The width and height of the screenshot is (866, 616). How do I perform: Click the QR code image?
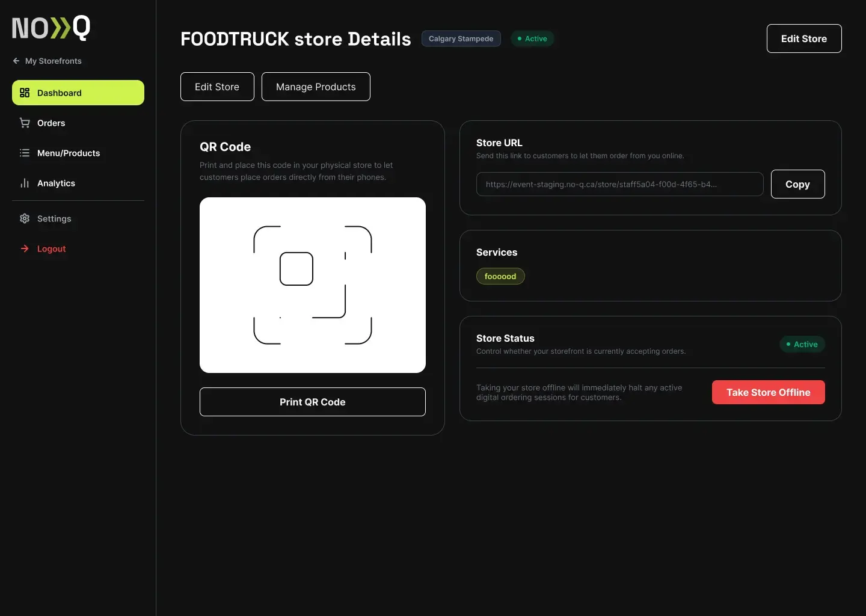pyautogui.click(x=313, y=285)
